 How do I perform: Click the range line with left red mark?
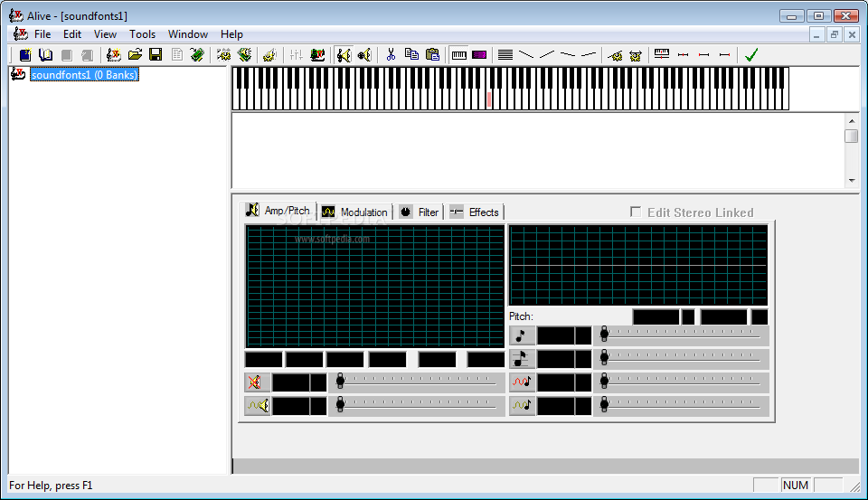click(703, 55)
